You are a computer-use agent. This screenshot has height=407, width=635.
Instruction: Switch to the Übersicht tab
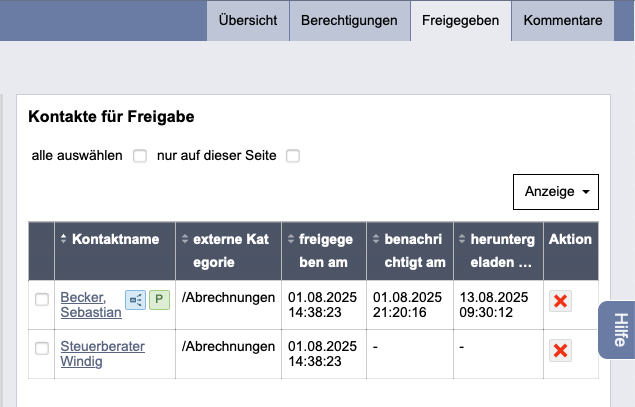(x=248, y=21)
